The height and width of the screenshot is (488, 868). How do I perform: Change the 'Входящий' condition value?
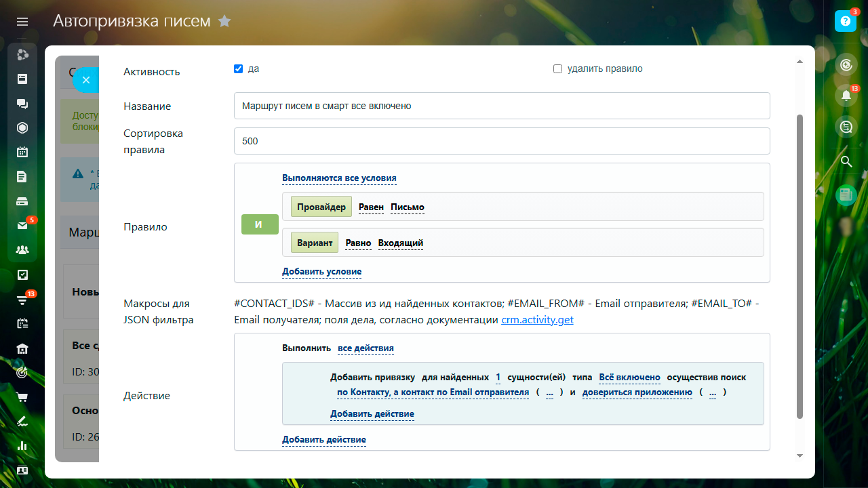[400, 243]
